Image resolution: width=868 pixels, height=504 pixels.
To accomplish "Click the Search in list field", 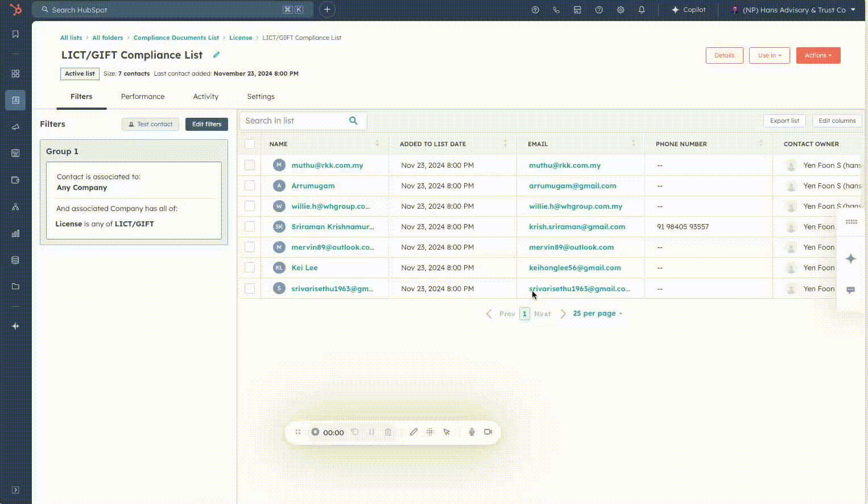I will [x=293, y=121].
